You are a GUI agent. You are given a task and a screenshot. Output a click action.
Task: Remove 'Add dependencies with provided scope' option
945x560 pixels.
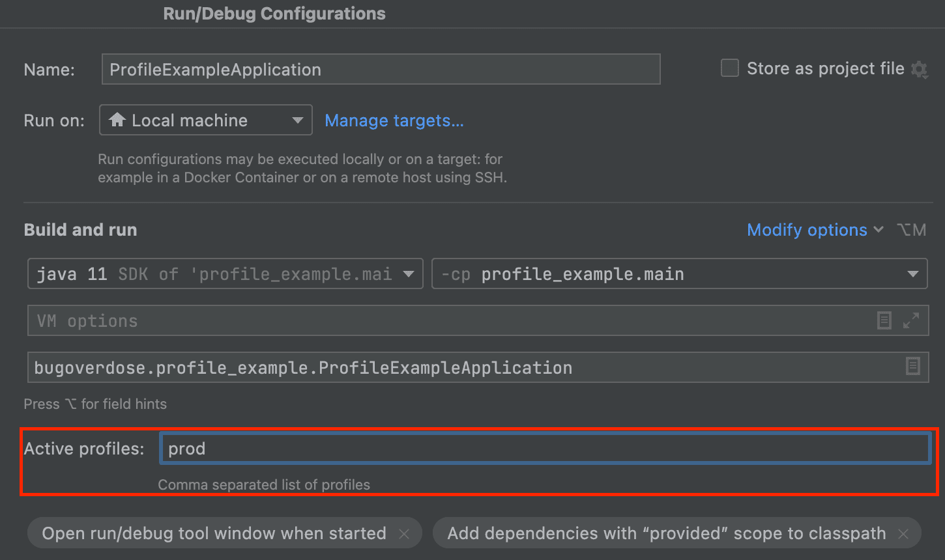point(903,534)
